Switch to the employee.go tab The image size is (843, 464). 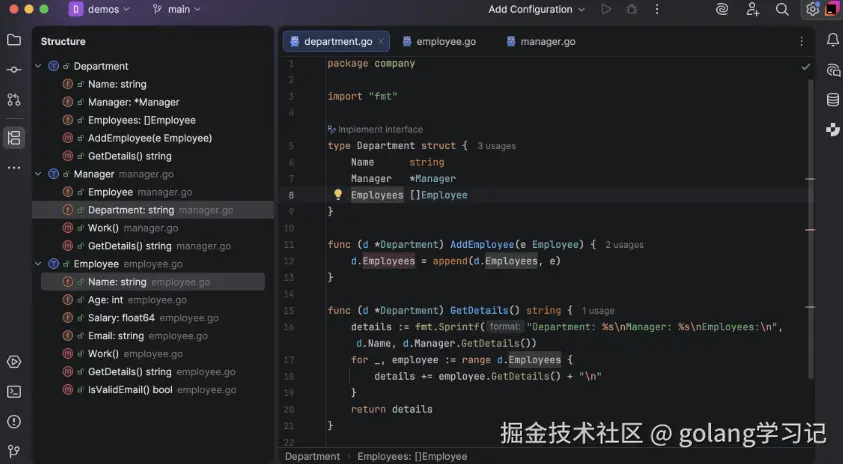click(x=440, y=41)
